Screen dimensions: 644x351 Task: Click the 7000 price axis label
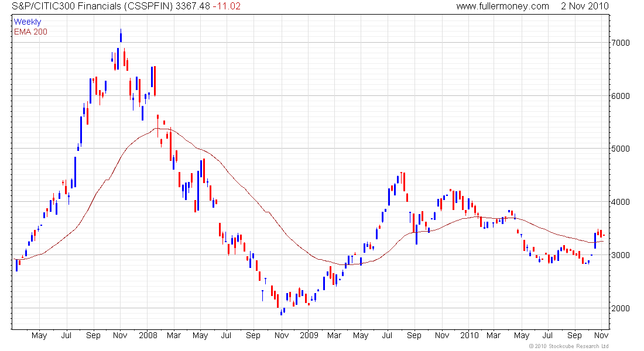[621, 43]
